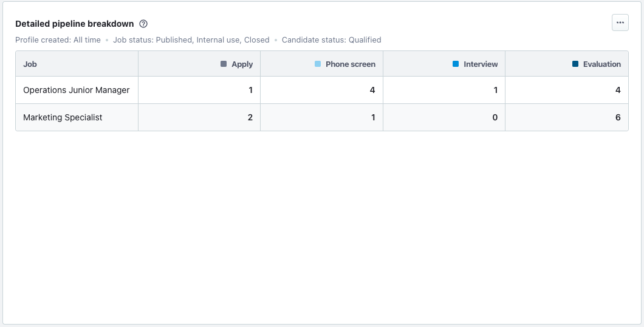Click the Apply stage gray color square
The height and width of the screenshot is (327, 644).
(x=224, y=64)
